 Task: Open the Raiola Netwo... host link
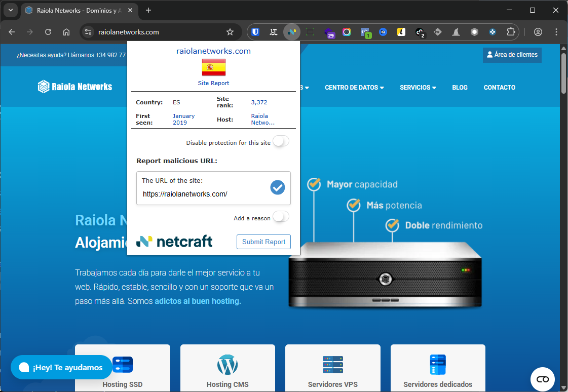(262, 120)
